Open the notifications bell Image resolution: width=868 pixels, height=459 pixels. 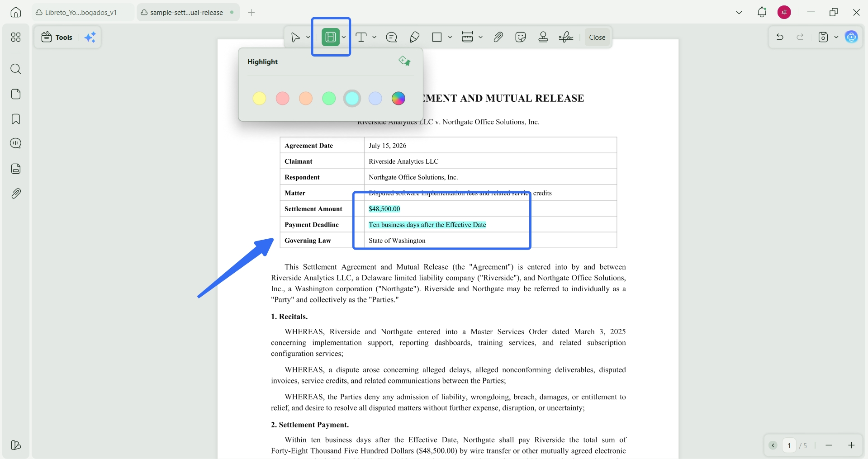point(762,12)
